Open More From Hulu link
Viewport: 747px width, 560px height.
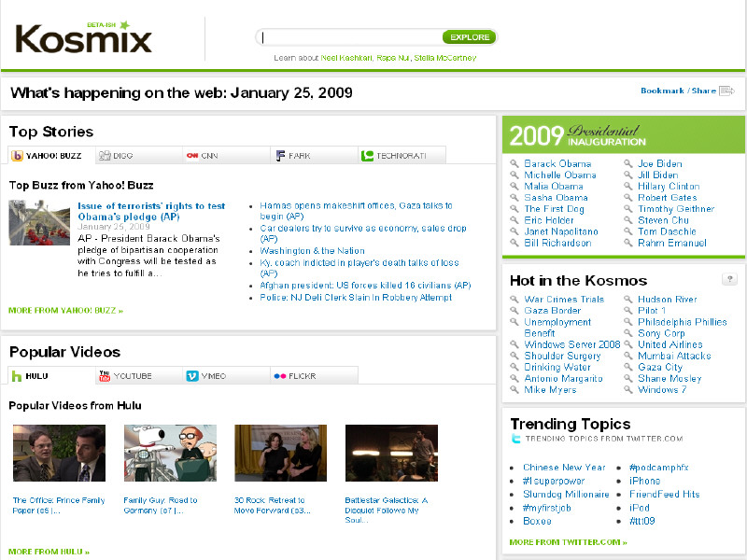pyautogui.click(x=49, y=552)
